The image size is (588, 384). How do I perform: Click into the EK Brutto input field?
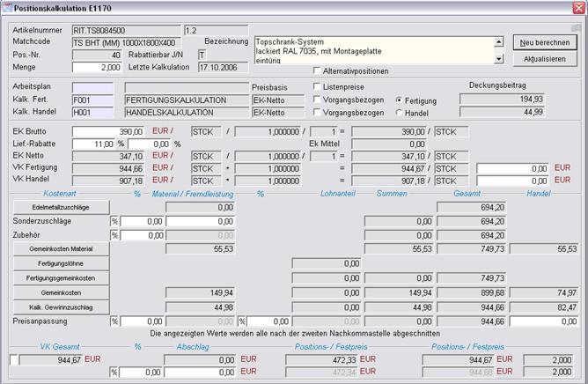97,130
